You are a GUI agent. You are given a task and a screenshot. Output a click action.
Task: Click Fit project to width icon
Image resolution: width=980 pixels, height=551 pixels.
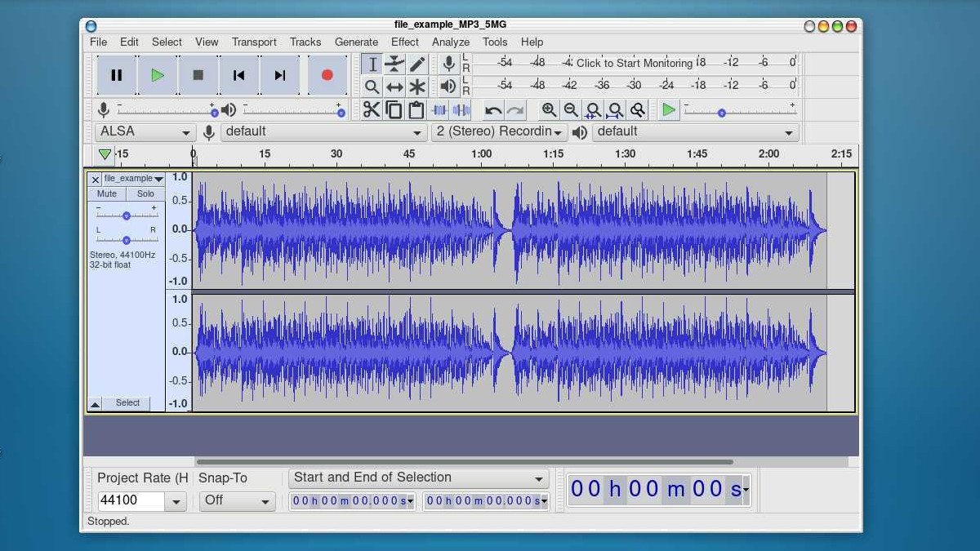coord(616,109)
